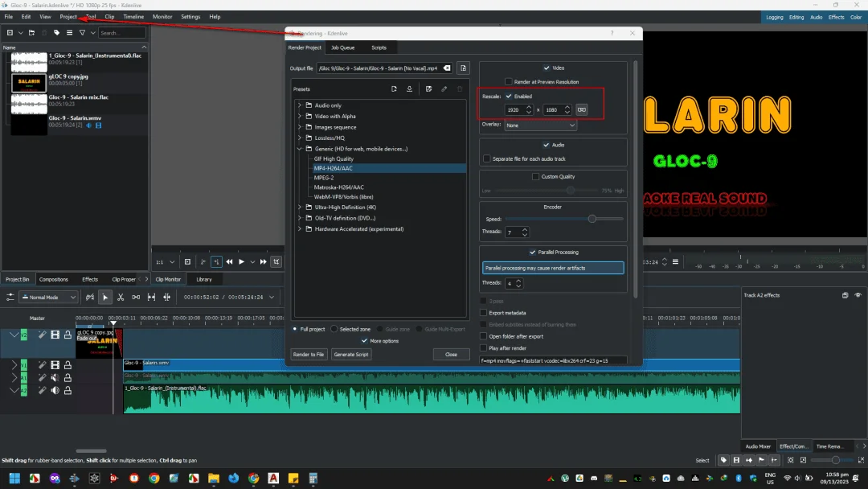
Task: Click Generate Script button
Action: click(351, 355)
